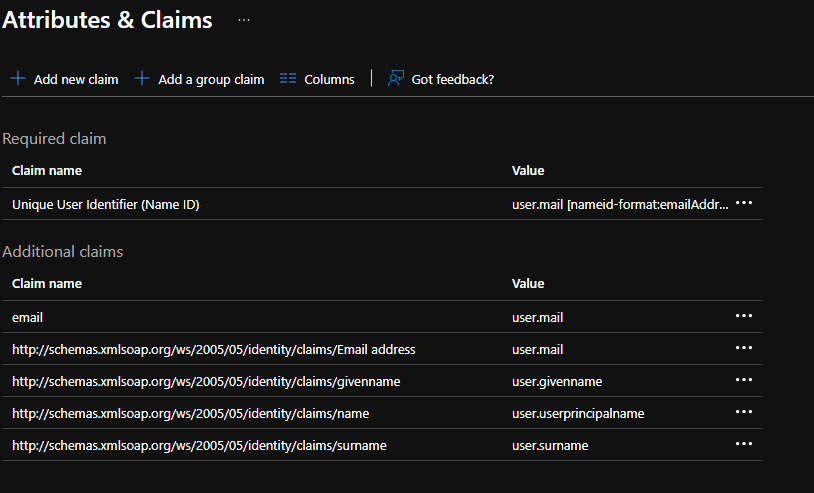Click Got feedback? label

(453, 79)
